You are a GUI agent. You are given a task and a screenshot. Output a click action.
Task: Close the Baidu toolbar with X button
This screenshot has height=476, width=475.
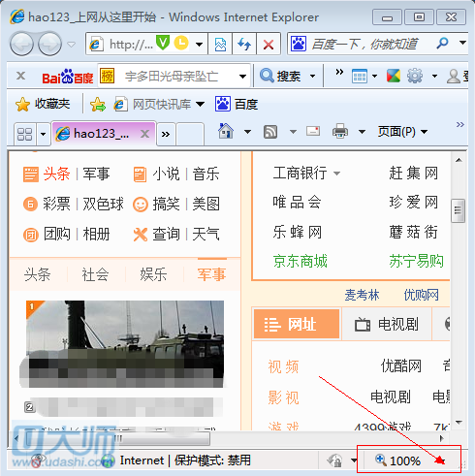point(20,76)
